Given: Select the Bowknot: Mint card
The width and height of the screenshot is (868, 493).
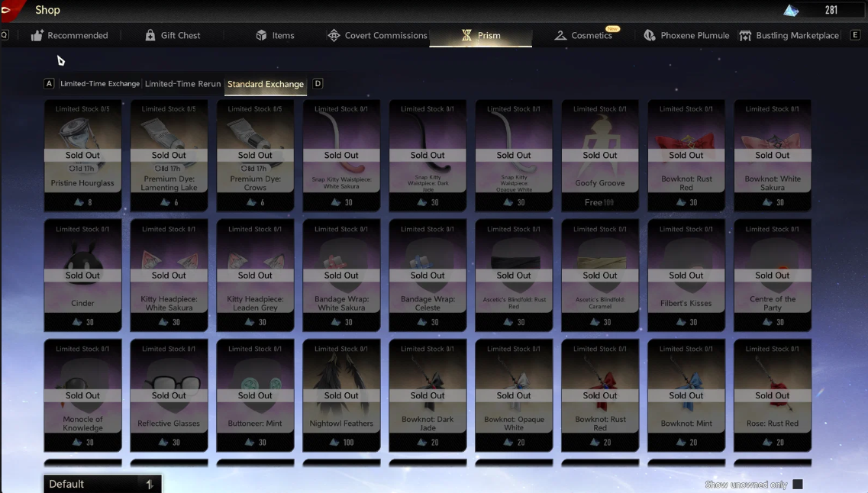Looking at the screenshot, I should 686,395.
